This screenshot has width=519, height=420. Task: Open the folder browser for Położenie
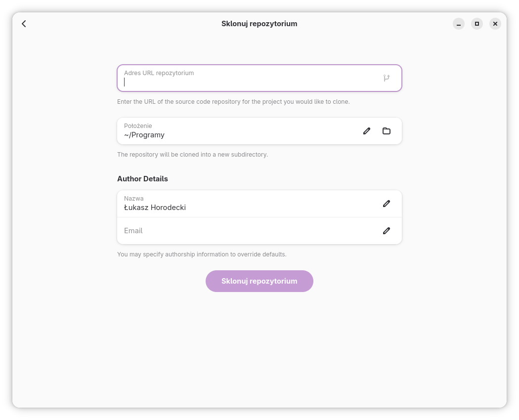(x=387, y=131)
